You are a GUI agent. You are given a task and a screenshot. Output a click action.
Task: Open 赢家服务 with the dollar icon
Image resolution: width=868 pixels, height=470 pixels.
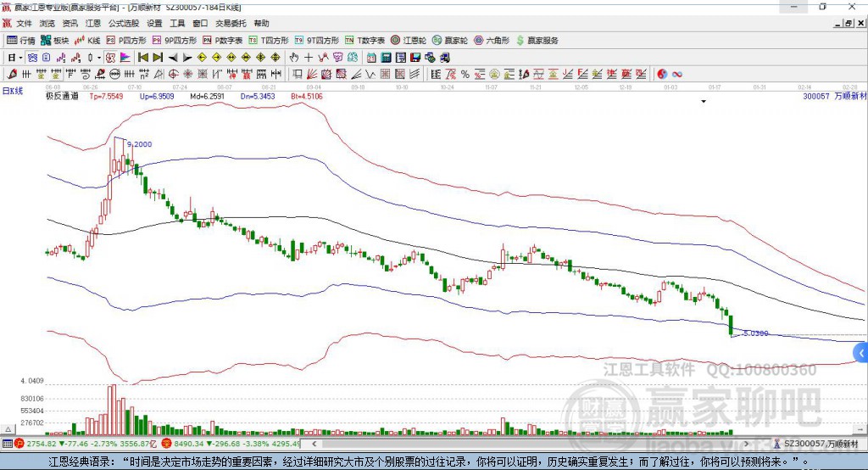537,41
